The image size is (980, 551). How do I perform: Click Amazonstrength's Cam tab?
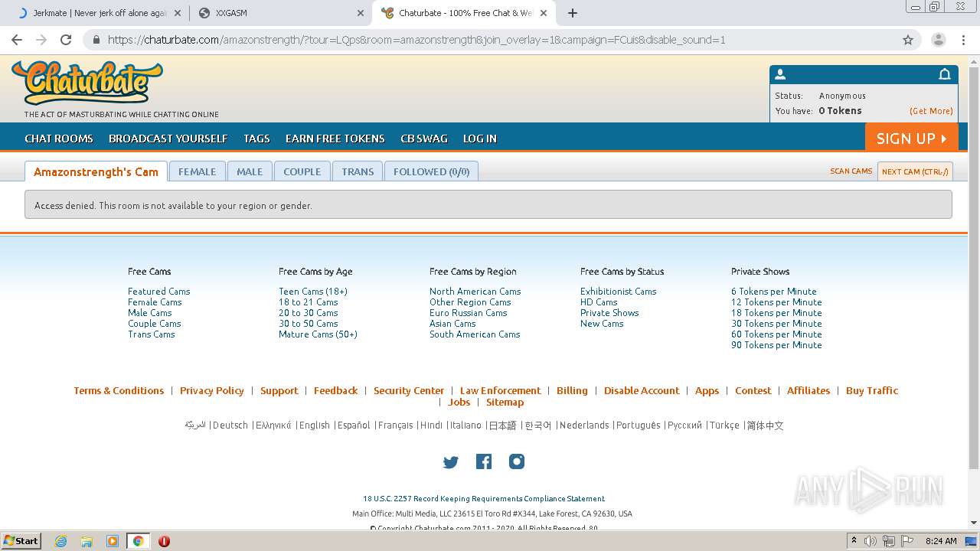(x=96, y=171)
